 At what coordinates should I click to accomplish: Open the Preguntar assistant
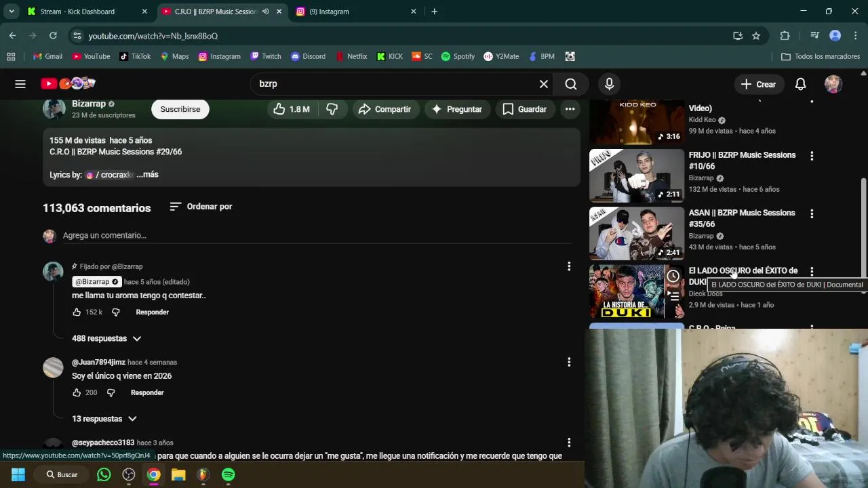pos(457,109)
